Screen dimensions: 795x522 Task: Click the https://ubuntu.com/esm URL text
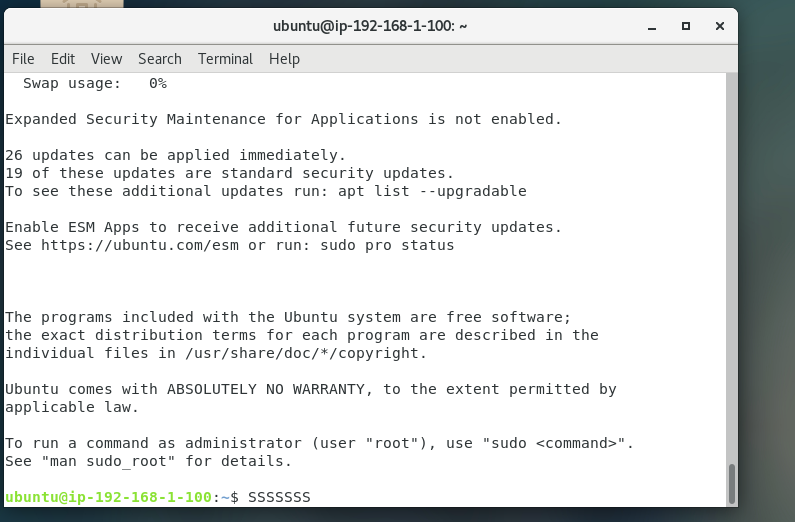pyautogui.click(x=139, y=245)
